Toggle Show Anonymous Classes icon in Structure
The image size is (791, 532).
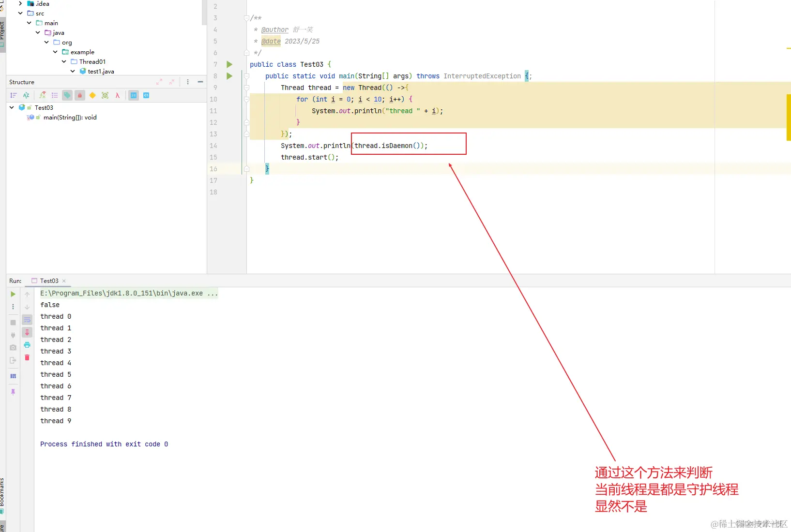(105, 95)
